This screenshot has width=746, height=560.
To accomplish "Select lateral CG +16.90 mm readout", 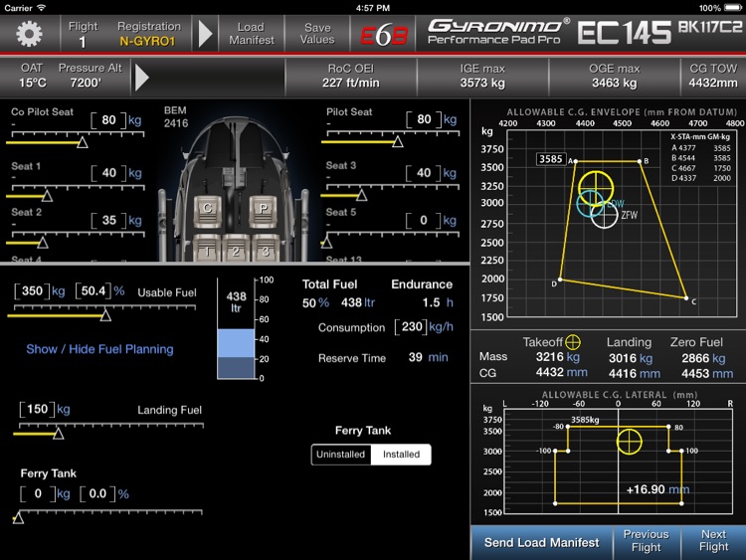I will 657,489.
